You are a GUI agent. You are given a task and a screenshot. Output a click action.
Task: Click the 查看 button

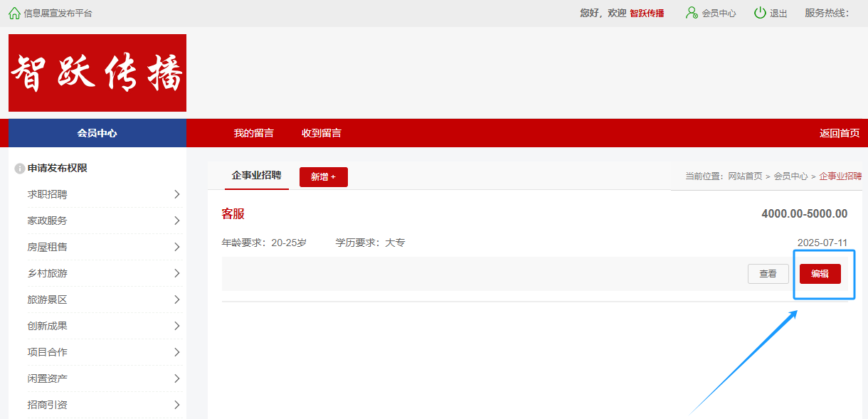pos(768,274)
